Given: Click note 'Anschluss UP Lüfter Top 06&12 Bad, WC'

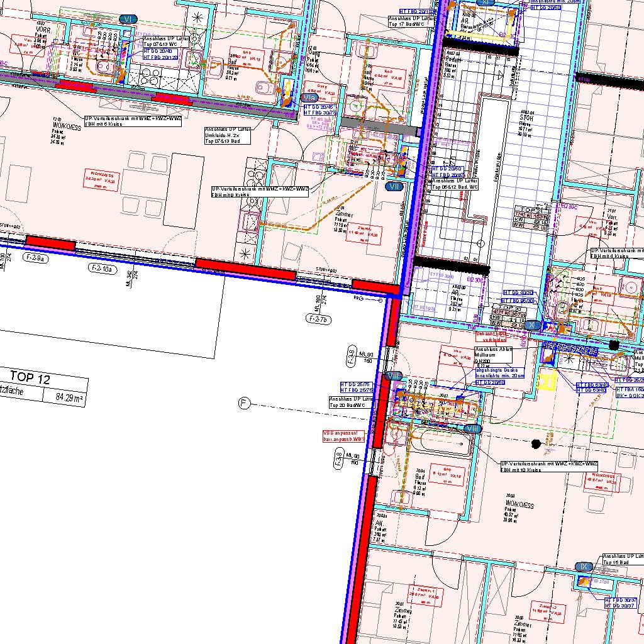Looking at the screenshot, I should [455, 184].
